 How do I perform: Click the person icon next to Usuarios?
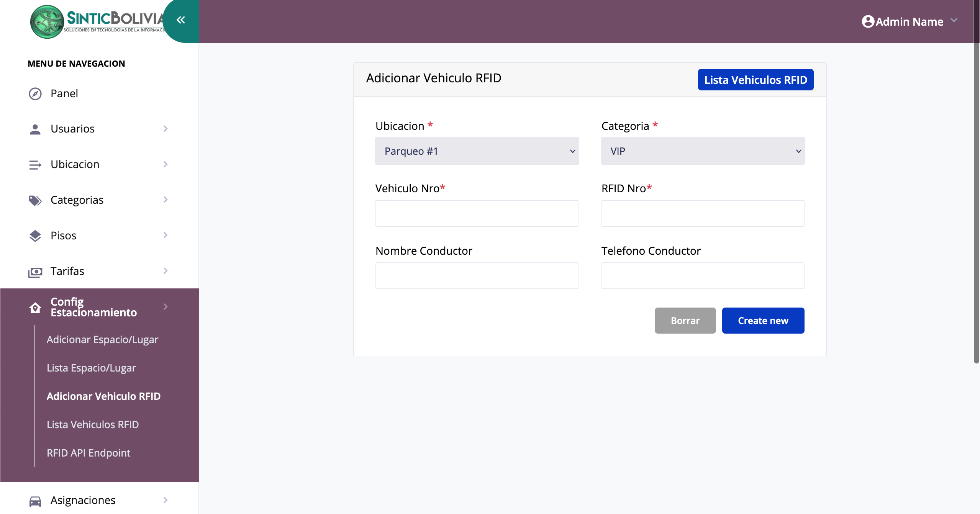click(35, 129)
